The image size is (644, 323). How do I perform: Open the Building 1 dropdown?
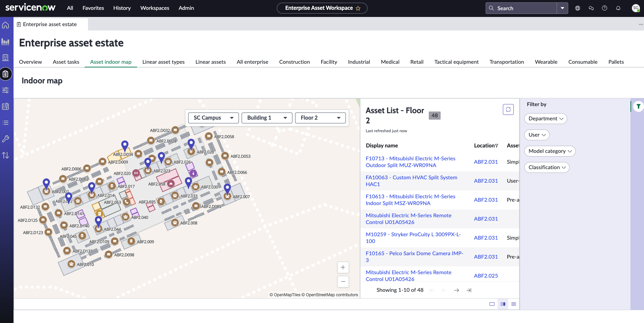pos(267,118)
